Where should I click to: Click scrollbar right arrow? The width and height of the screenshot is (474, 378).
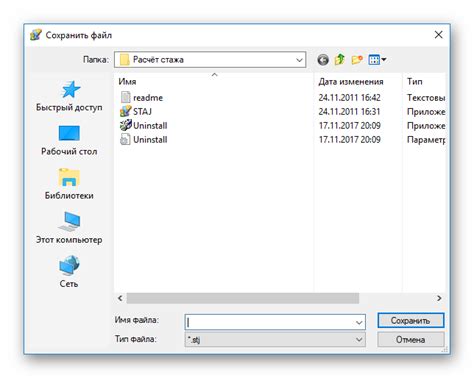[439, 298]
